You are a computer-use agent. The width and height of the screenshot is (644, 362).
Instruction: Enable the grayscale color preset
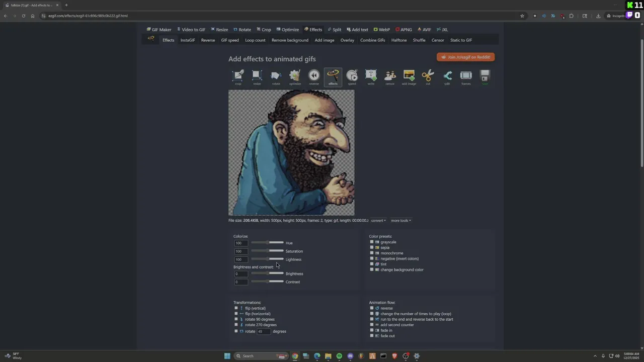(x=372, y=242)
